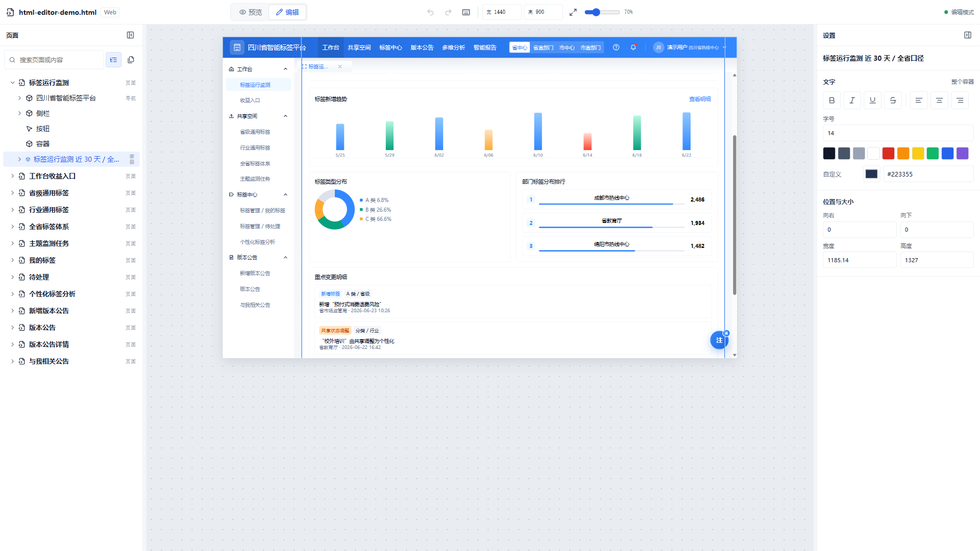Click the fullscreen expand icon

pos(573,12)
